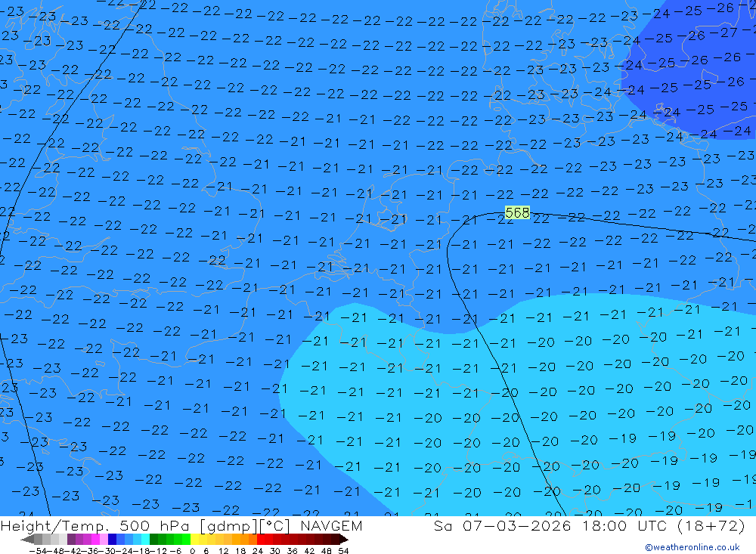Click the 54 legend scale value
Image resolution: width=756 pixels, height=554 pixels.
[343, 551]
